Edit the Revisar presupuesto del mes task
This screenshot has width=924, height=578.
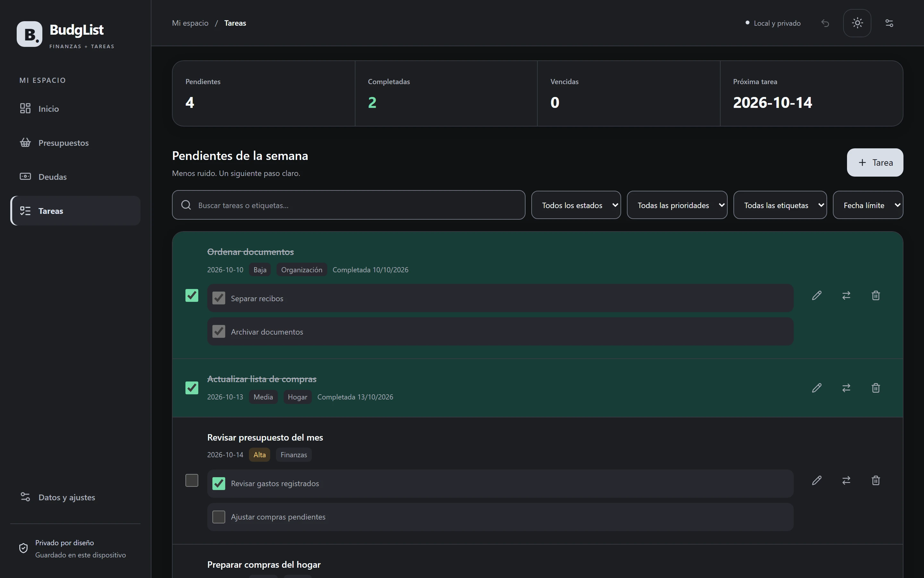point(817,480)
